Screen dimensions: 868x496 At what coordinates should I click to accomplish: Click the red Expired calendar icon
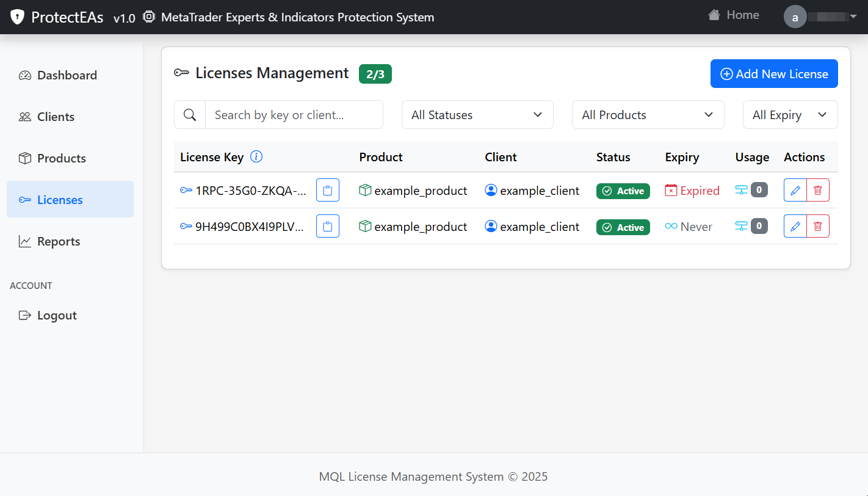click(x=671, y=190)
